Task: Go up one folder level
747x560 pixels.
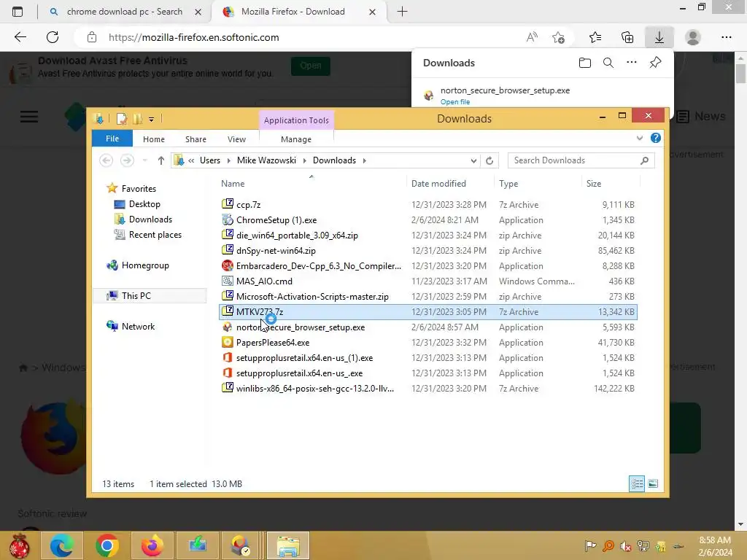Action: 161,160
